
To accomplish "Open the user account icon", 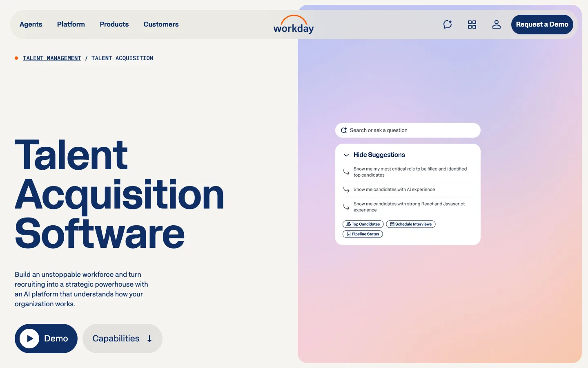I will [x=497, y=25].
